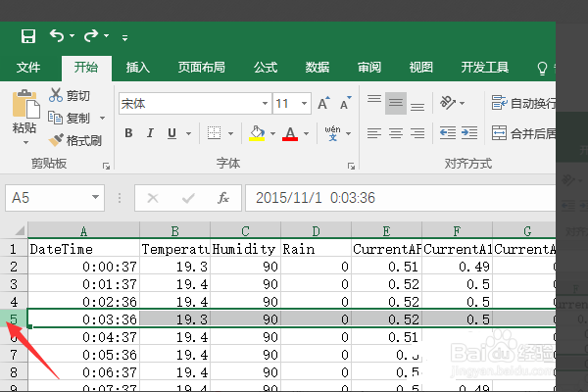Screen dimensions: 588x392
Task: Click the Orientation text rotation icon
Action: click(x=448, y=103)
